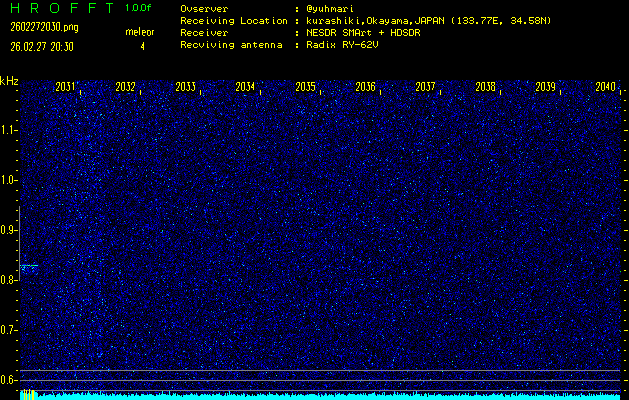Click the HROFFT title text

tap(61, 8)
